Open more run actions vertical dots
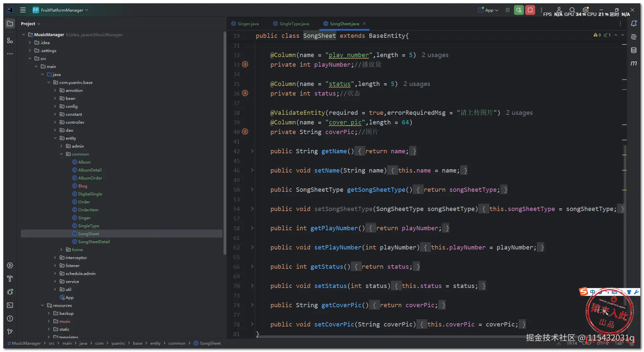Viewport: 644px width, 352px height. [x=541, y=10]
